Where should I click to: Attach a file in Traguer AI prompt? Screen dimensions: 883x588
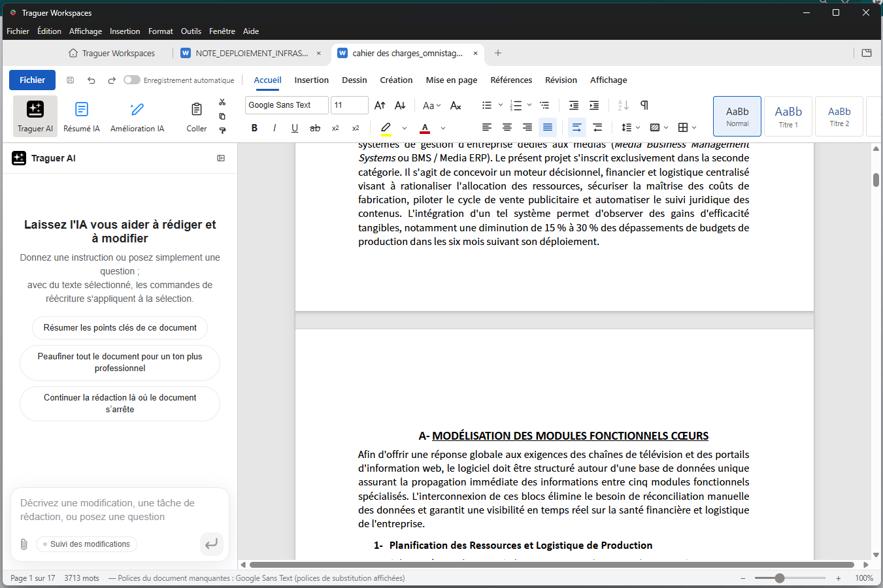(24, 544)
